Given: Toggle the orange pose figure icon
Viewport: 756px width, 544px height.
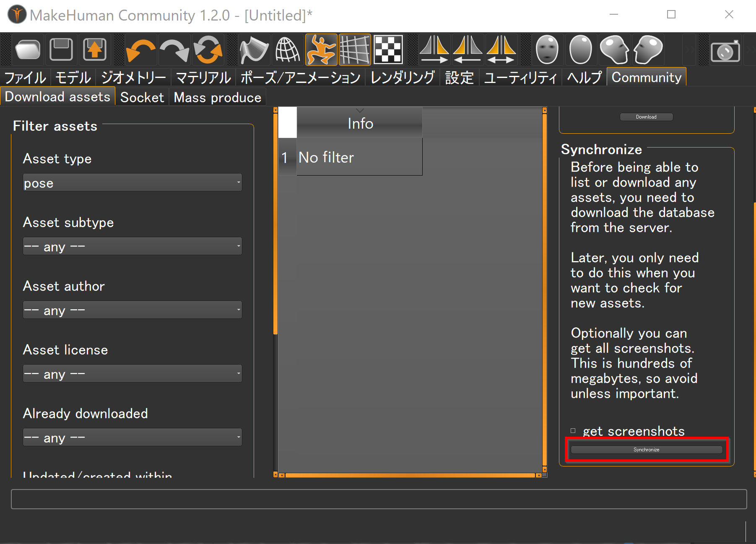Looking at the screenshot, I should coord(321,50).
